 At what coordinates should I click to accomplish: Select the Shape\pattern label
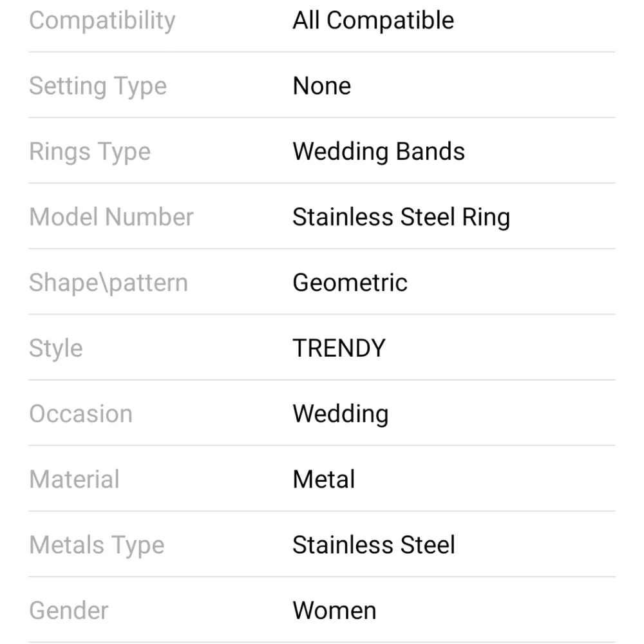pos(108,283)
